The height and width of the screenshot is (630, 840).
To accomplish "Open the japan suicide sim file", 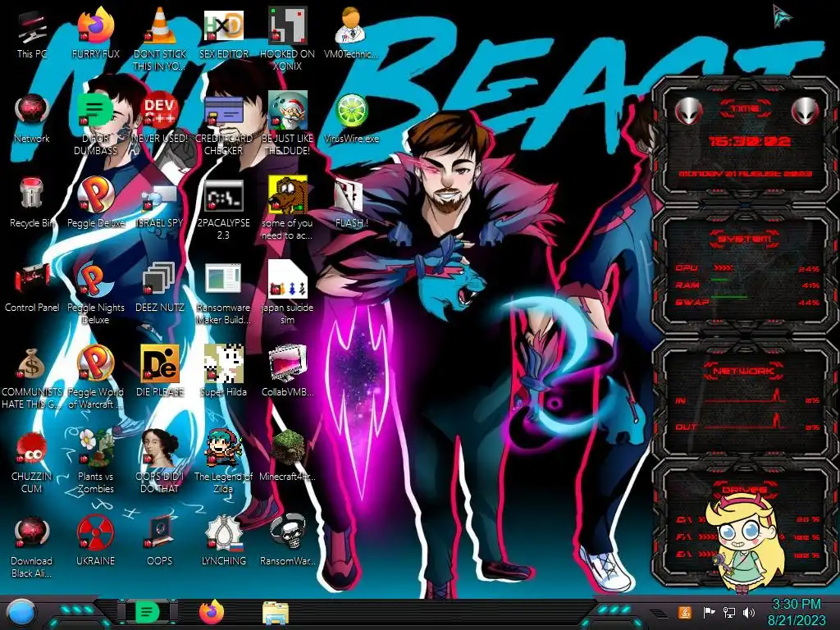I will click(x=288, y=292).
